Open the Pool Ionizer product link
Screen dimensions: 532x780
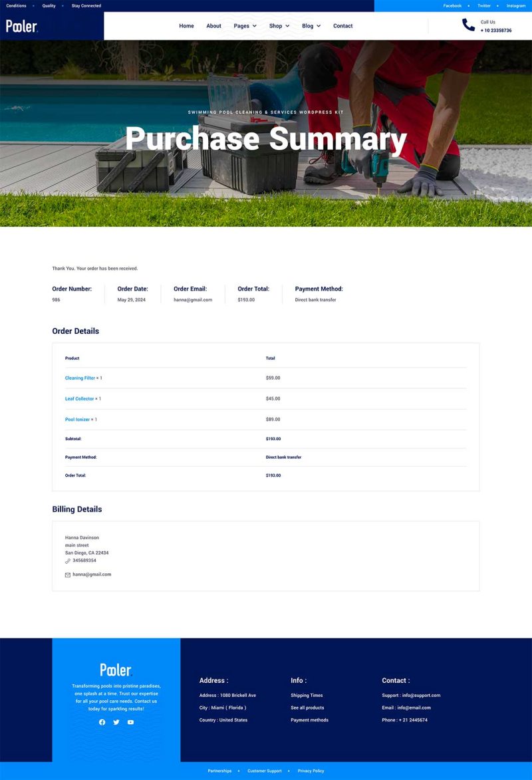(77, 420)
